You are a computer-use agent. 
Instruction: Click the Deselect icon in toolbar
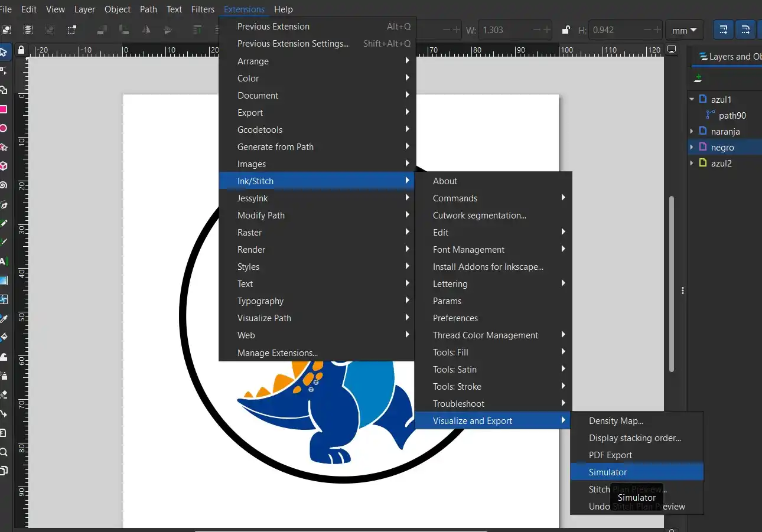click(50, 30)
